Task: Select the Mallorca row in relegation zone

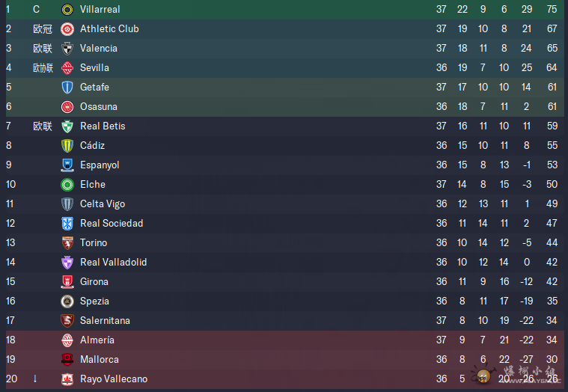Action: tap(284, 359)
